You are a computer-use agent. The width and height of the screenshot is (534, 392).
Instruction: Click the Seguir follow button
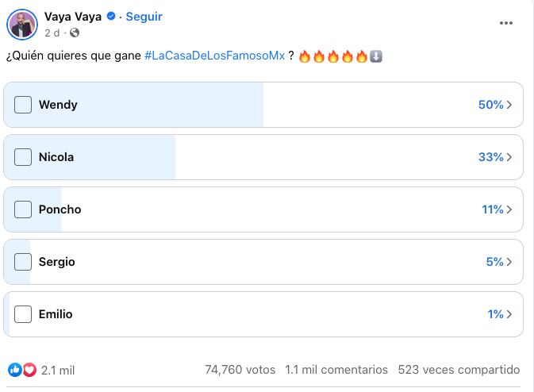click(144, 17)
